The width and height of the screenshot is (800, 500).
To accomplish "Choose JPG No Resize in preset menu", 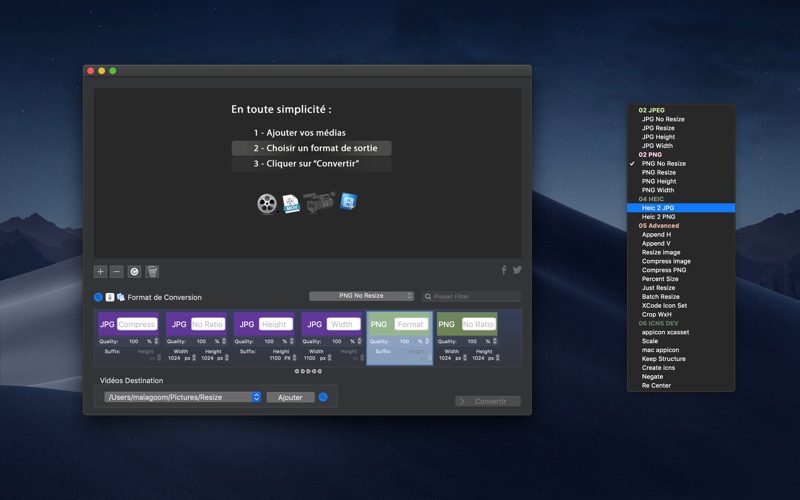I will (x=681, y=119).
